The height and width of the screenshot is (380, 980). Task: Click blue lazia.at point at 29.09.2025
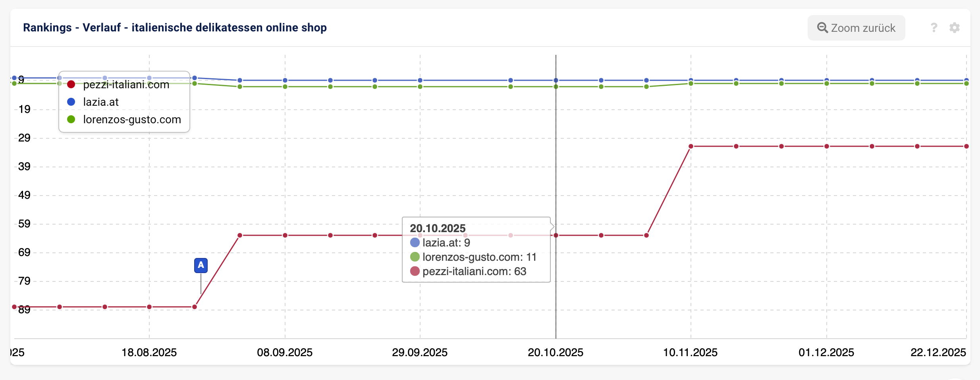point(420,80)
